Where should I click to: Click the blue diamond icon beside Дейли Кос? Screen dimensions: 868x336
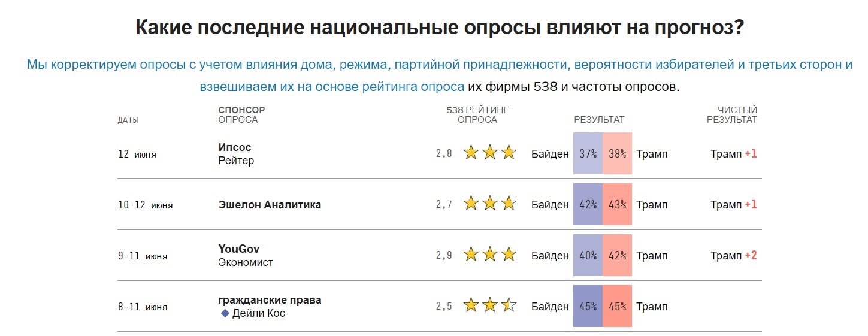point(225,313)
